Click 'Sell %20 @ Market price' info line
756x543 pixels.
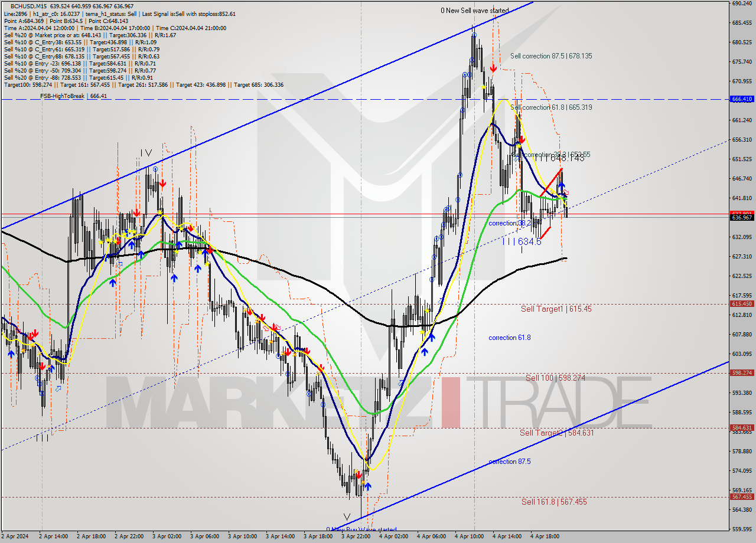coord(90,35)
